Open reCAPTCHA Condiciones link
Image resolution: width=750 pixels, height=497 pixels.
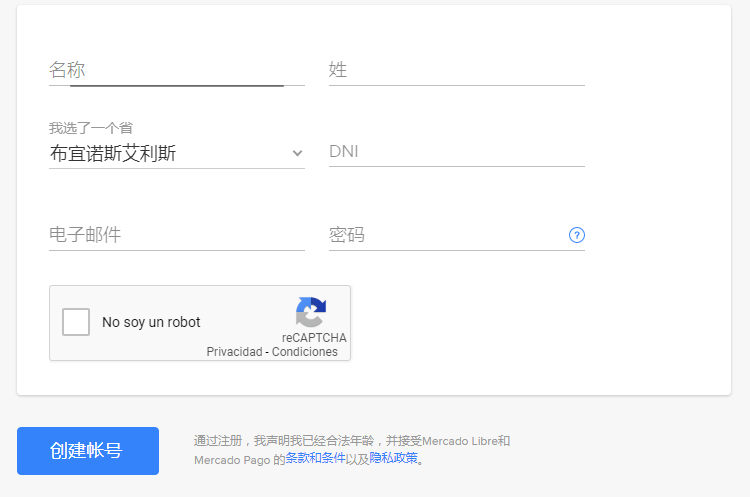tap(305, 352)
